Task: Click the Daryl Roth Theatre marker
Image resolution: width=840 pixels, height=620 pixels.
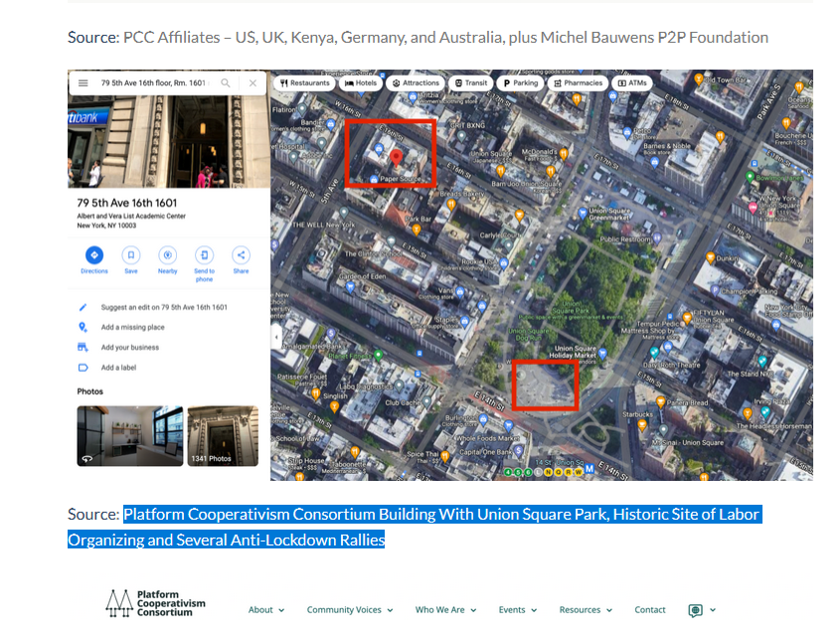Action: coord(654,353)
